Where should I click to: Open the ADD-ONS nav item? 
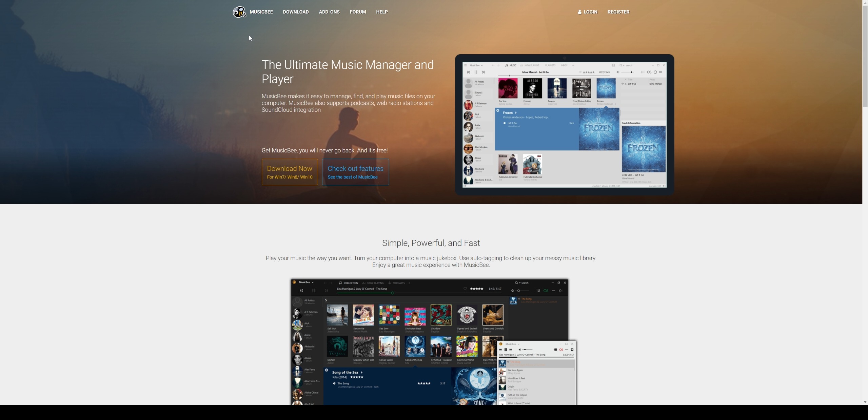(x=329, y=12)
